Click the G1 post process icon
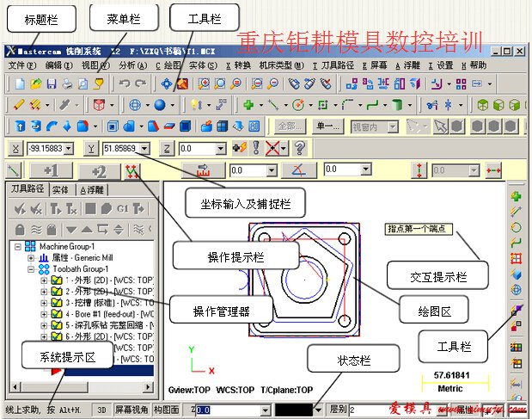The image size is (532, 419). (x=122, y=209)
